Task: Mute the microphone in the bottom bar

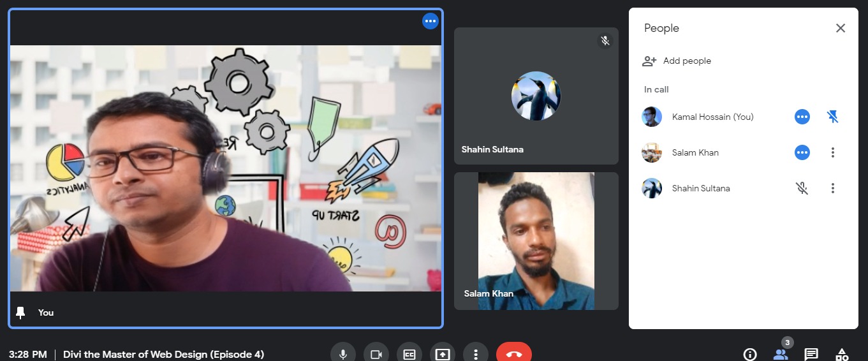Action: tap(343, 354)
